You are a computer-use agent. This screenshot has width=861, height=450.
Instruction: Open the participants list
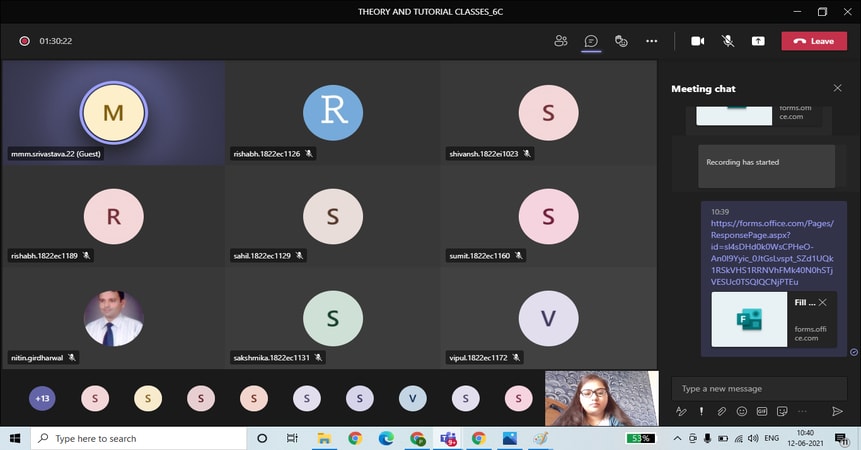pos(561,41)
